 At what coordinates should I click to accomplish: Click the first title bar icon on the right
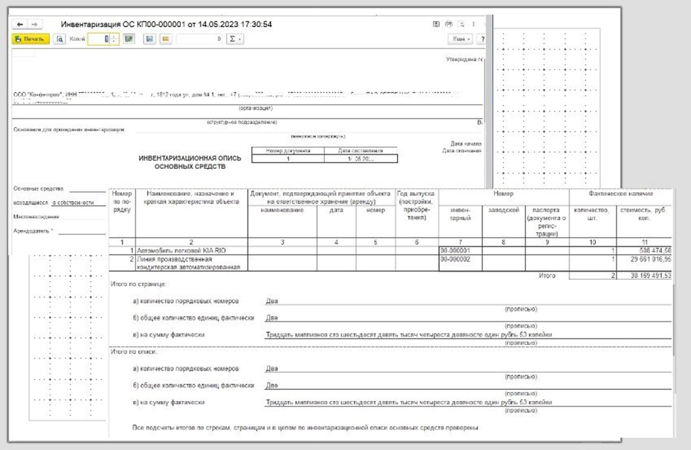436,24
